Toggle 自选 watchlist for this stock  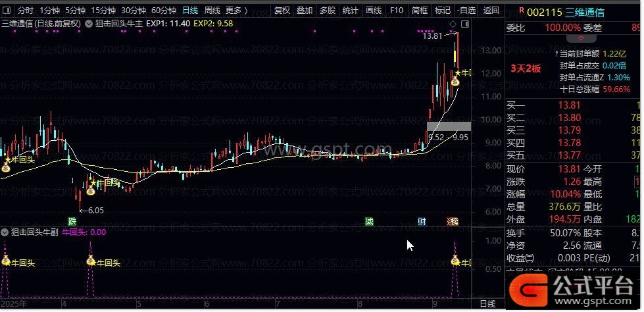click(466, 11)
